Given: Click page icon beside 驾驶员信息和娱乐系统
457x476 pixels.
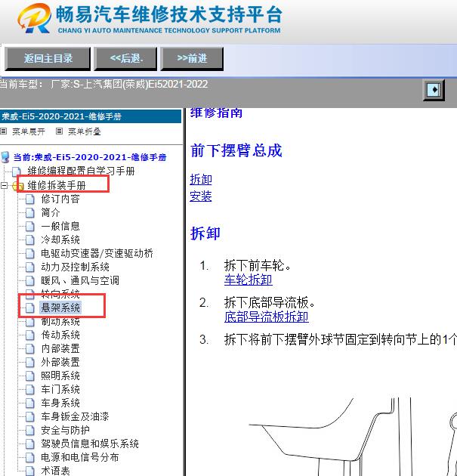Looking at the screenshot, I should tap(29, 444).
